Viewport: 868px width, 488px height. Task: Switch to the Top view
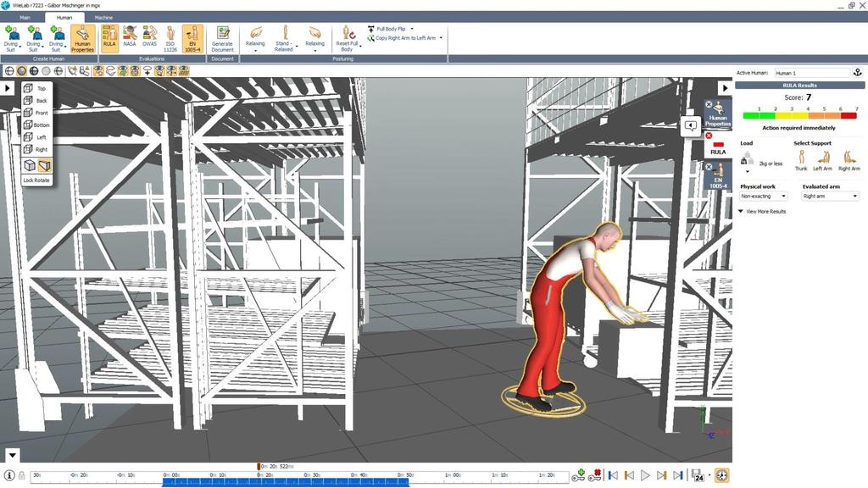36,88
